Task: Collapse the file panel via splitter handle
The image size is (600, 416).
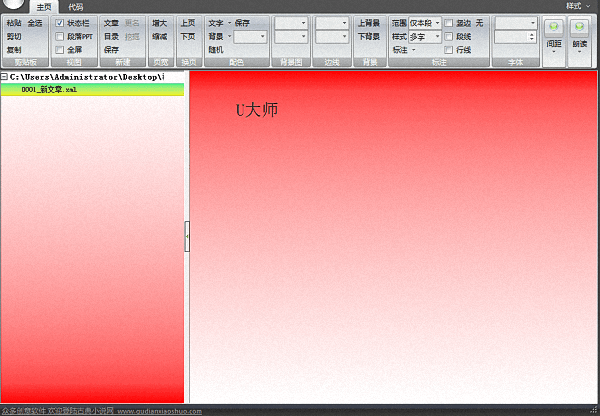Action: point(187,237)
